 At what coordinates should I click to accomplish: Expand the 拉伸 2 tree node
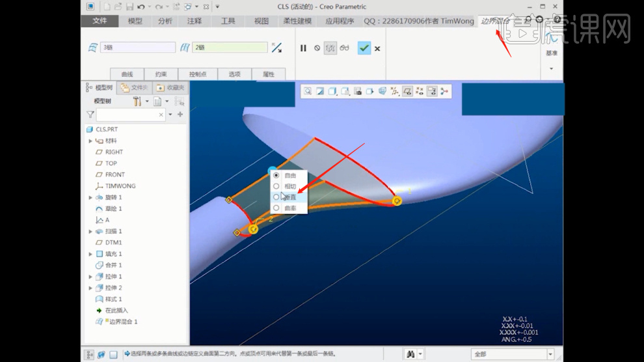click(x=90, y=288)
